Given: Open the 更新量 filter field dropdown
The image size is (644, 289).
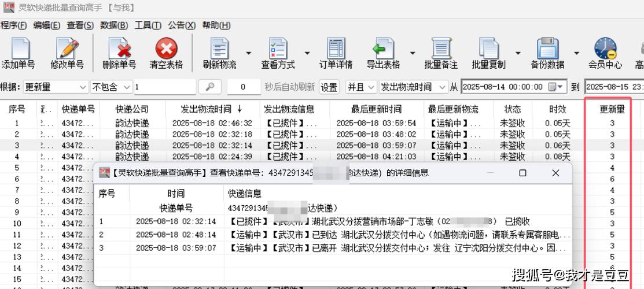Looking at the screenshot, I should pos(82,87).
